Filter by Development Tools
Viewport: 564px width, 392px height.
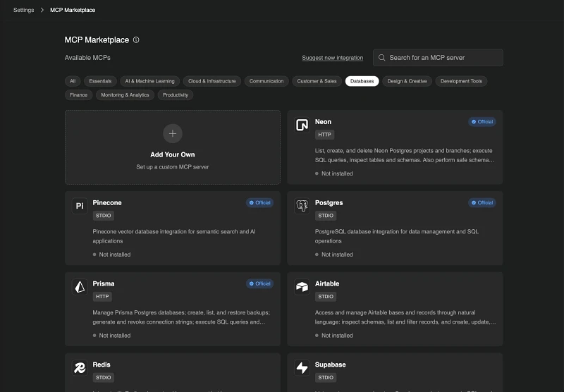[461, 81]
